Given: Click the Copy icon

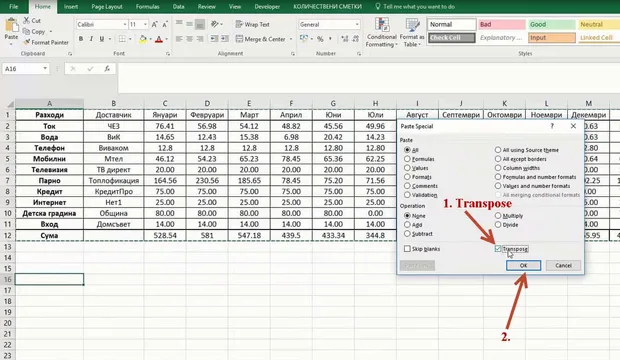Looking at the screenshot, I should pos(26,31).
